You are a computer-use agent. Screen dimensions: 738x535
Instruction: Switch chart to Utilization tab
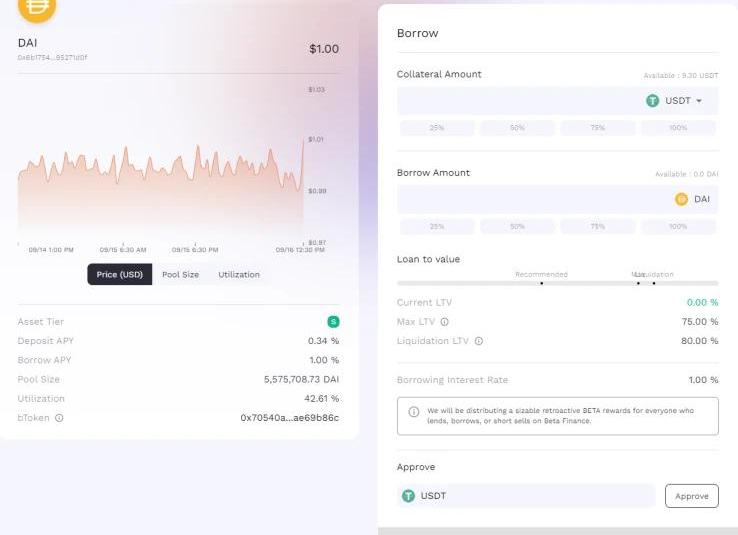point(239,274)
